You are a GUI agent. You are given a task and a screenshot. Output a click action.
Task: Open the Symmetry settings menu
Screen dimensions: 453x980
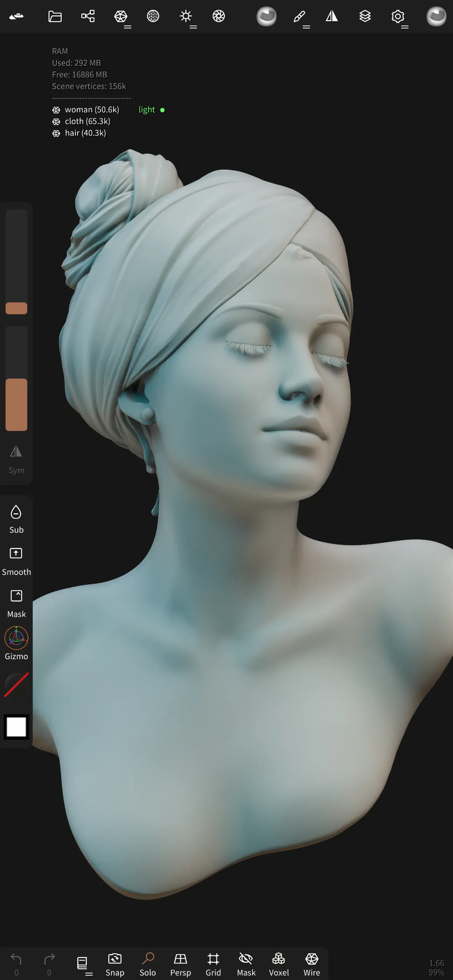(x=332, y=16)
